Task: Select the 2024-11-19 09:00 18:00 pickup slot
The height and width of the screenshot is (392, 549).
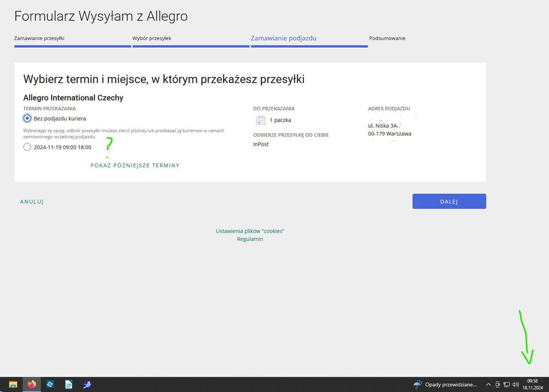Action: coord(27,147)
